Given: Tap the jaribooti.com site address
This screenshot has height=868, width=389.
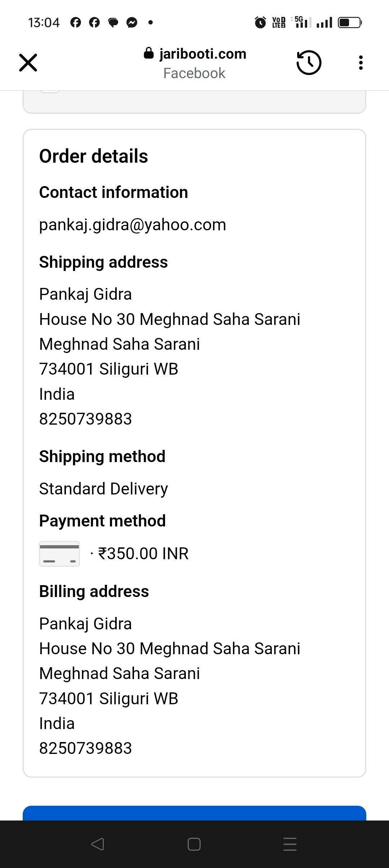Looking at the screenshot, I should pyautogui.click(x=203, y=54).
